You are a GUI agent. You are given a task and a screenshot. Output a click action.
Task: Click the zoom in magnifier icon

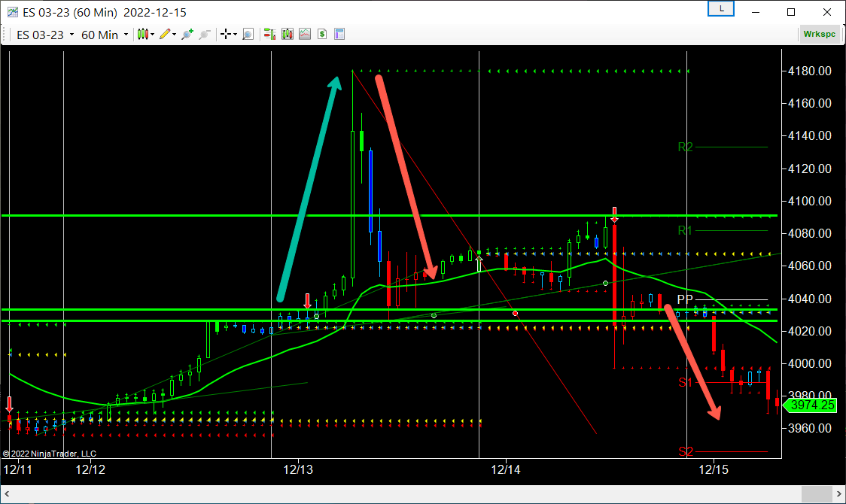[x=187, y=35]
